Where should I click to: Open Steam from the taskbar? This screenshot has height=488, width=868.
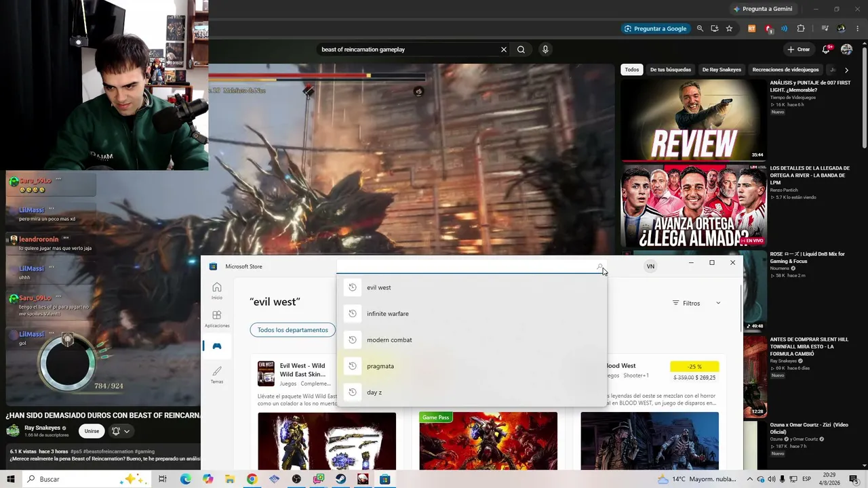pyautogui.click(x=340, y=479)
